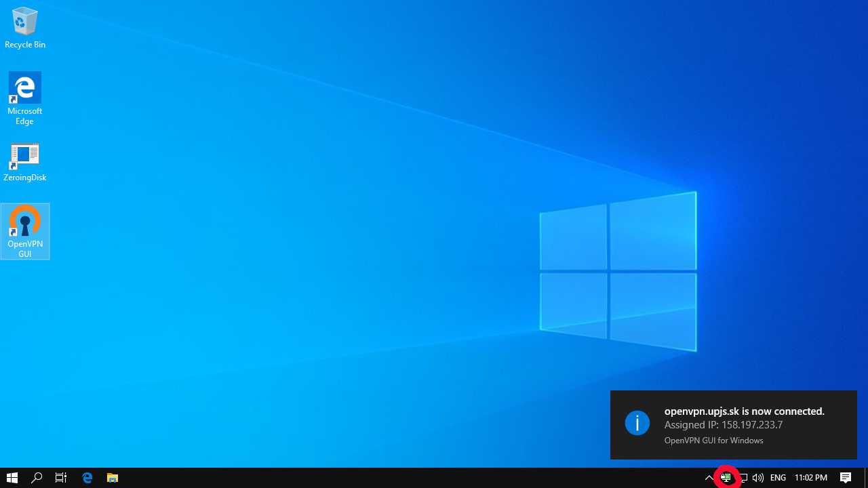This screenshot has width=868, height=488.
Task: Open File Explorer from taskbar
Action: tap(113, 478)
